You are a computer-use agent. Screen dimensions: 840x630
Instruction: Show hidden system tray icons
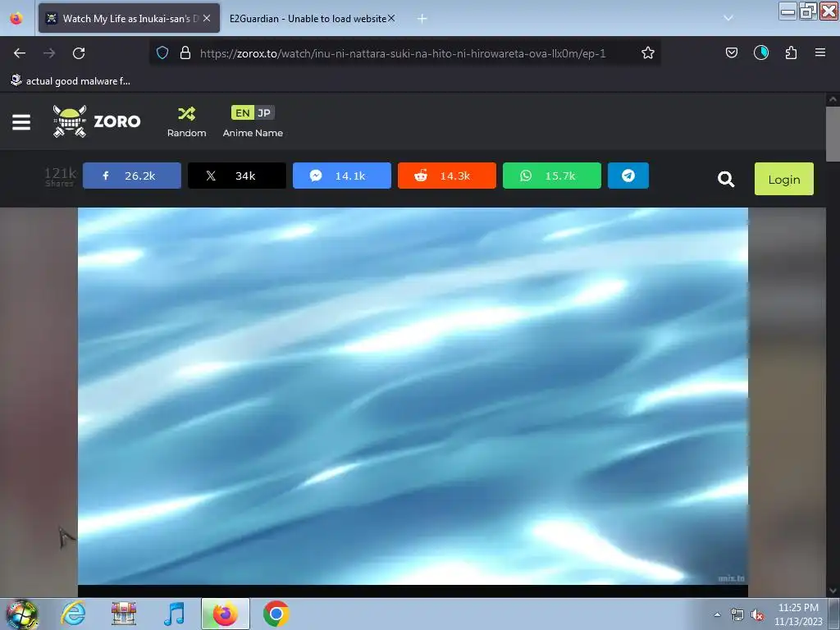coord(717,614)
